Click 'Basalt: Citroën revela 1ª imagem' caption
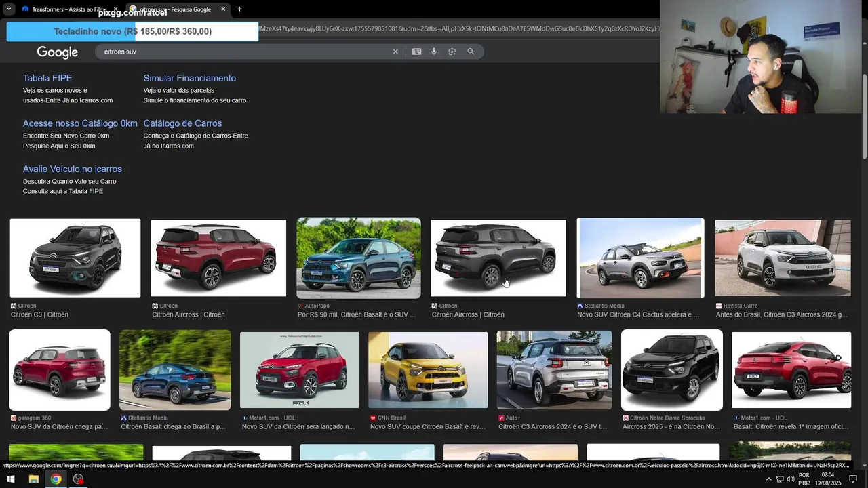 (x=791, y=427)
